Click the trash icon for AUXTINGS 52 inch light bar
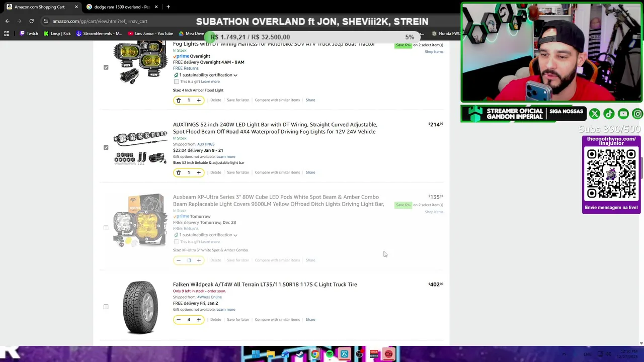Viewport: 644px width, 362px height. 178,172
